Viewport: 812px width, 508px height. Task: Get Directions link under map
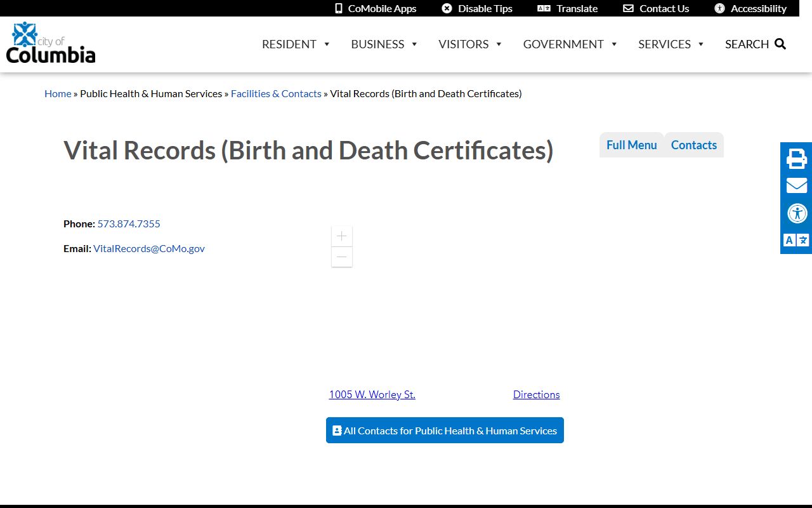[x=536, y=394]
